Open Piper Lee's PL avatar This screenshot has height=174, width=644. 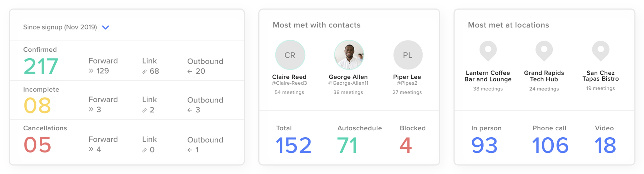[x=408, y=55]
